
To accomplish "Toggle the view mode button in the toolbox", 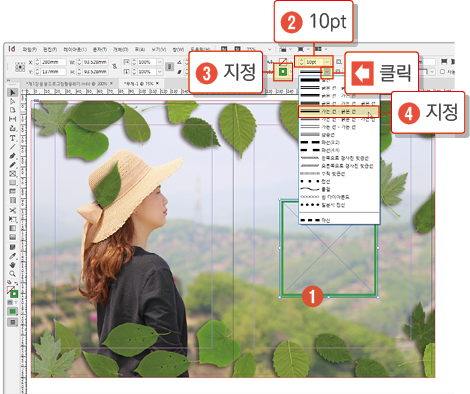I will click(x=13, y=322).
